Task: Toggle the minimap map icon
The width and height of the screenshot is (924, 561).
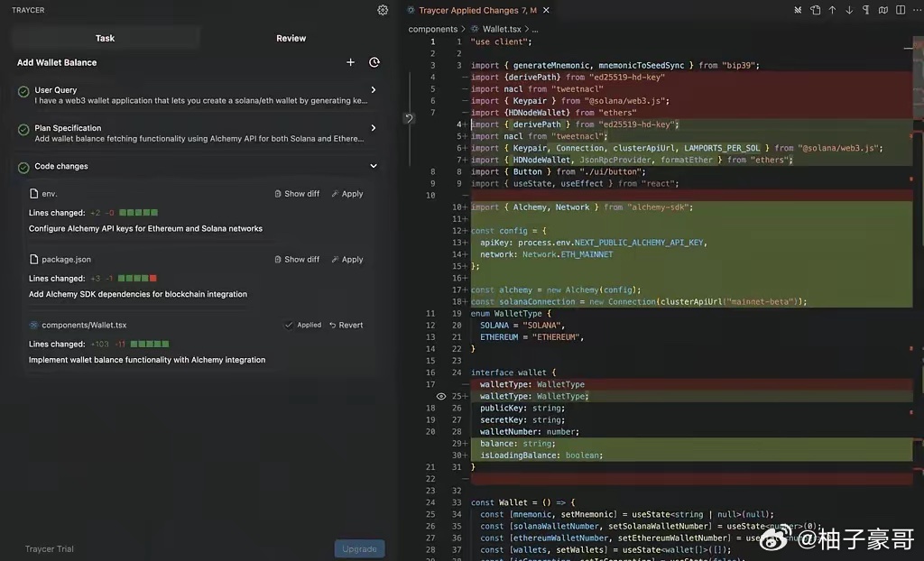Action: (882, 10)
